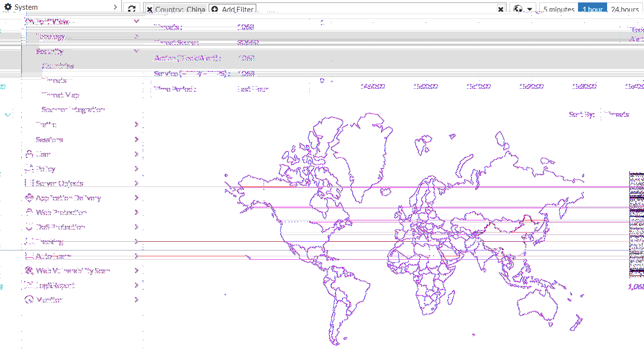This screenshot has height=350, width=644.
Task: Expand the Traffic submenu chevron
Action: [x=136, y=125]
